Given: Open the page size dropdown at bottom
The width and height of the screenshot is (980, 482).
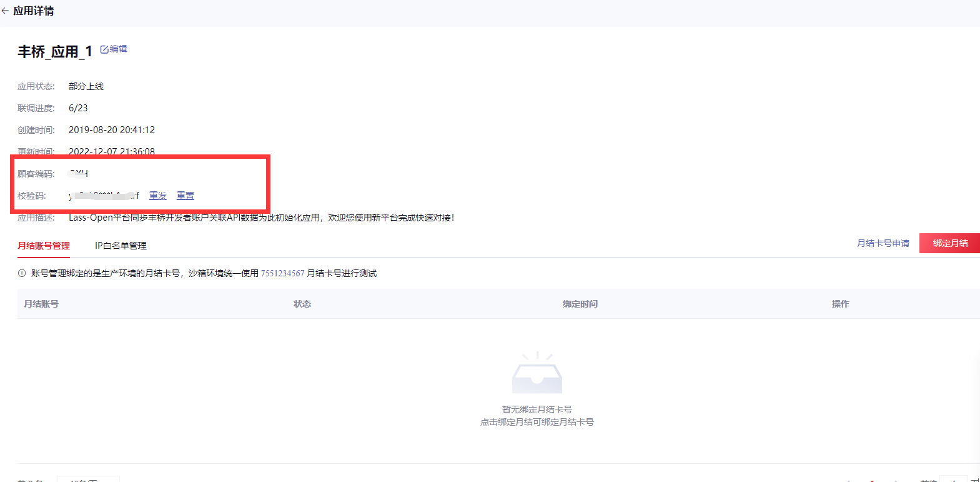Looking at the screenshot, I should tap(88, 479).
